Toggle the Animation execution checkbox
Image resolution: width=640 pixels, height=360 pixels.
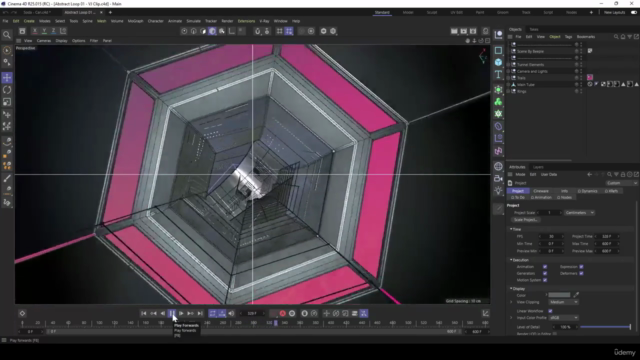pos(545,267)
